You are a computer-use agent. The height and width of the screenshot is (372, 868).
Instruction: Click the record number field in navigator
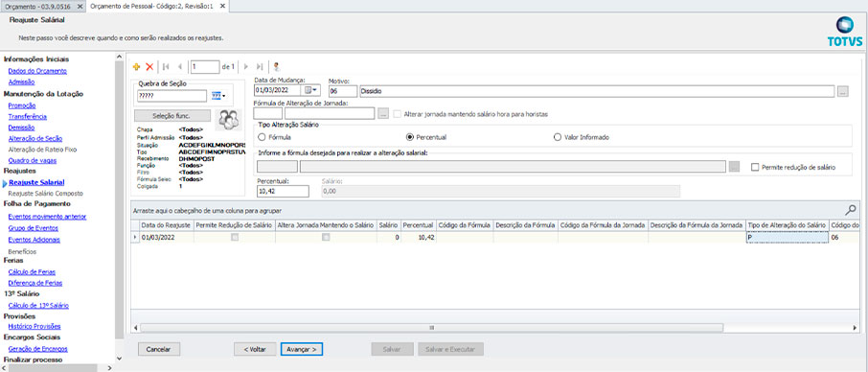tap(205, 66)
